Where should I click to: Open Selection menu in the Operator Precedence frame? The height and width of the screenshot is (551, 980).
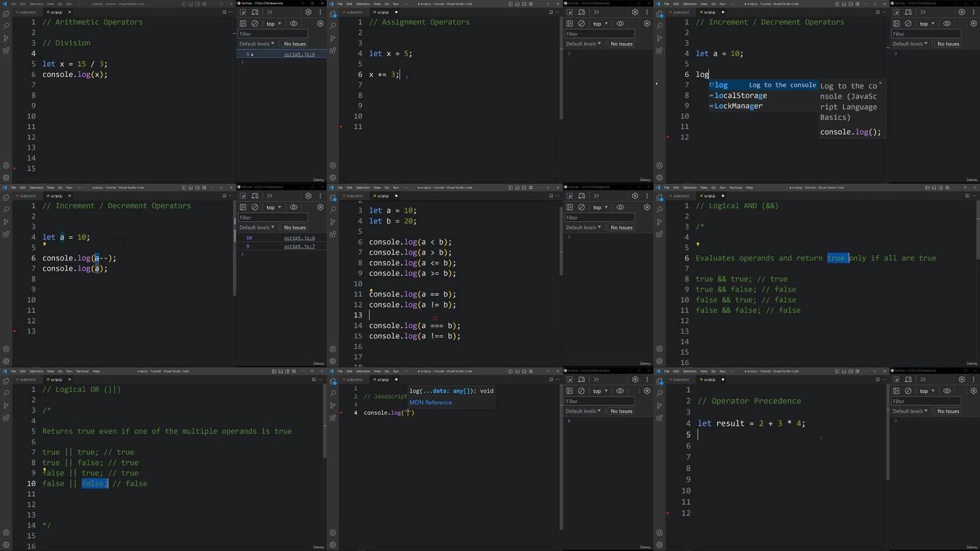coord(690,371)
